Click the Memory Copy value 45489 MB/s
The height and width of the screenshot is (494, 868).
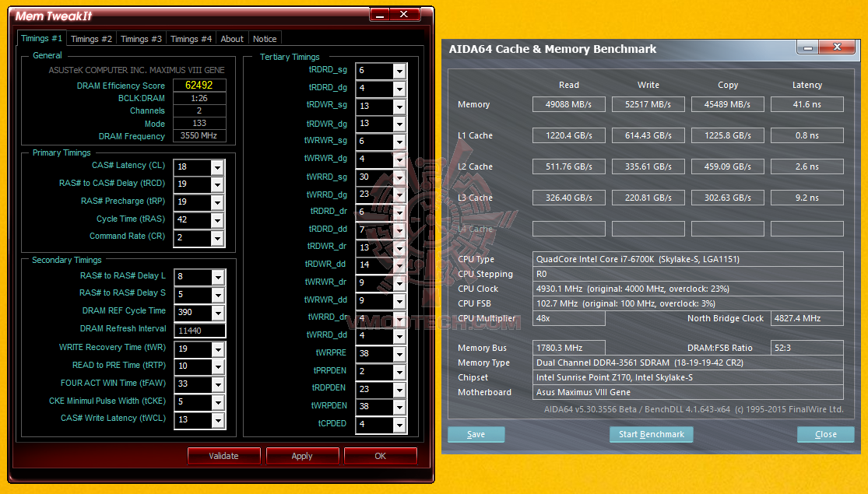point(727,104)
